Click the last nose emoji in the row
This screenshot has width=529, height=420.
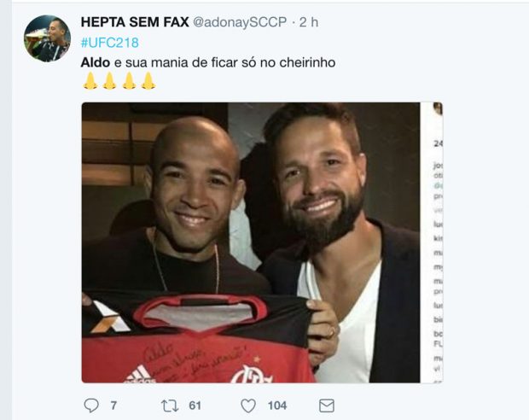tap(148, 82)
